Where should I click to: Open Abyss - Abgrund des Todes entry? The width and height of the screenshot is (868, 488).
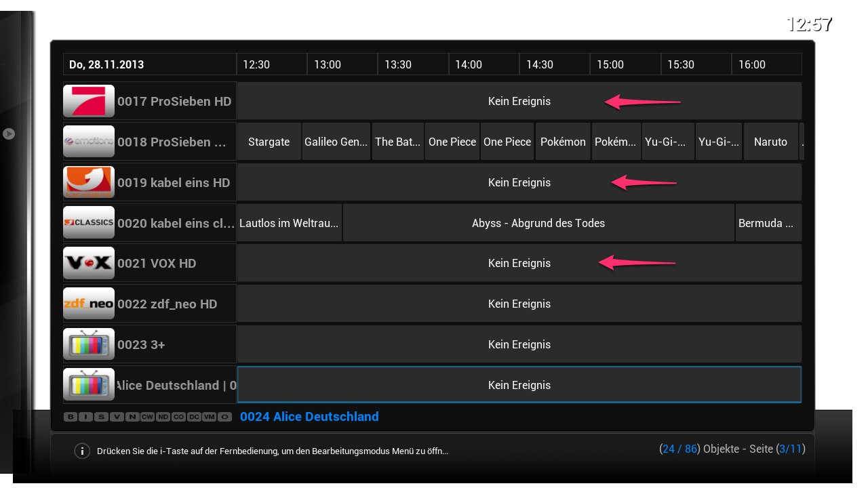click(538, 223)
